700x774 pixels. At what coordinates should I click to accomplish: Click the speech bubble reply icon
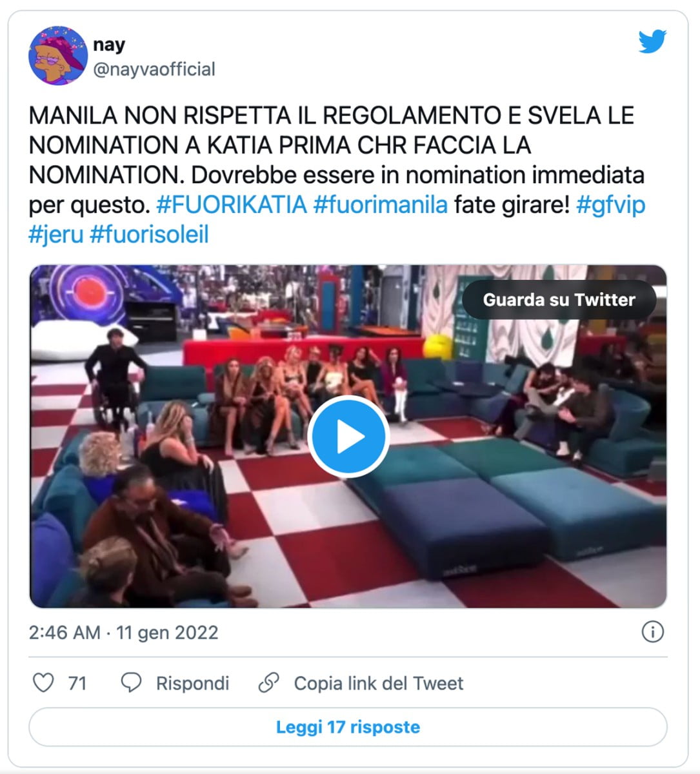tap(132, 682)
